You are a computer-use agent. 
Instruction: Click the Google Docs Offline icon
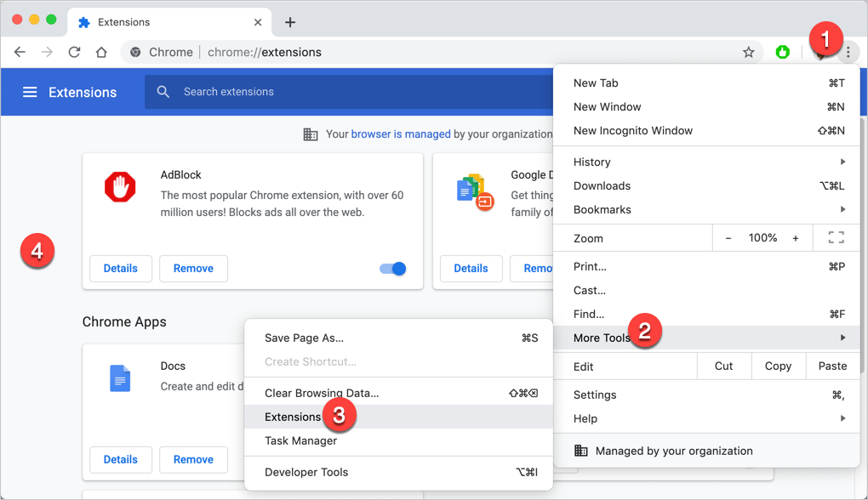(475, 192)
